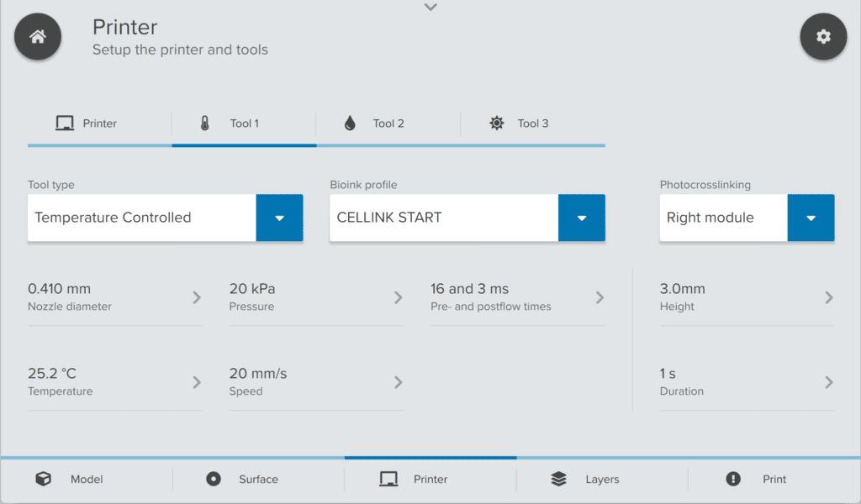Open the settings gear in the top corner
The width and height of the screenshot is (861, 504).
coord(823,36)
